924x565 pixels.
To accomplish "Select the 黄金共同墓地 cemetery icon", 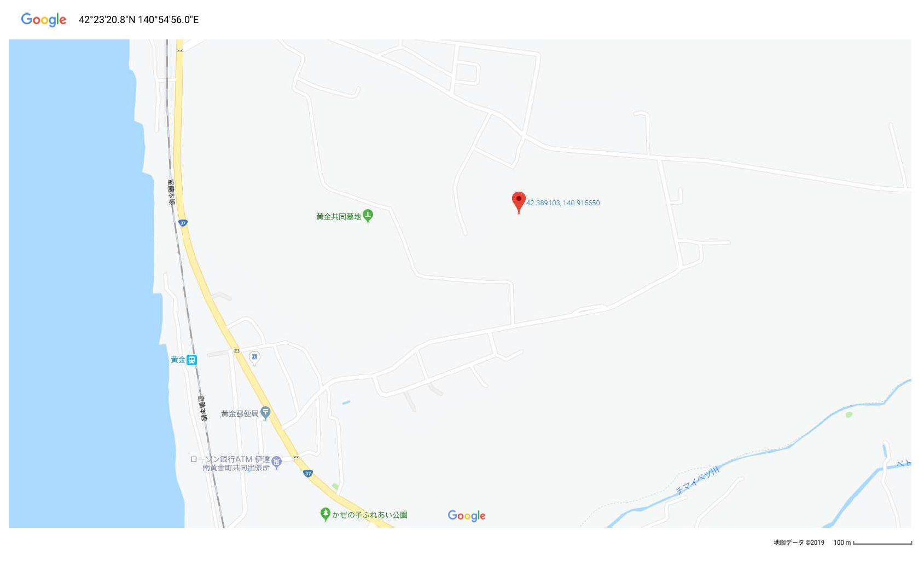I will coord(368,216).
